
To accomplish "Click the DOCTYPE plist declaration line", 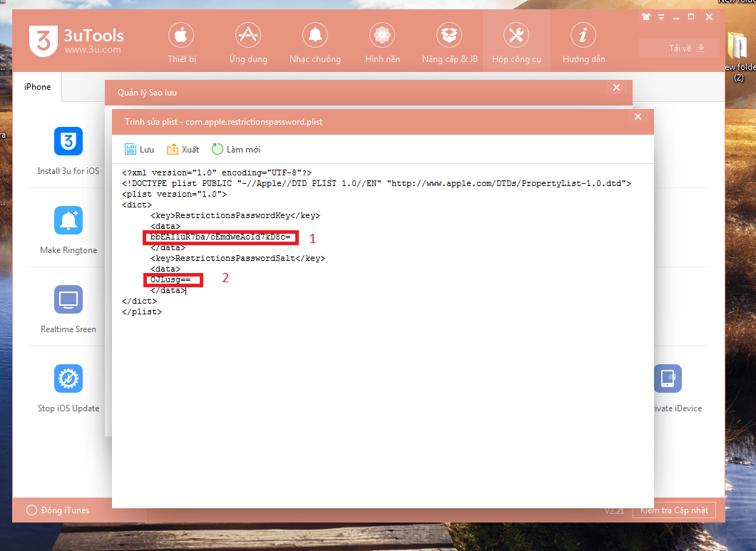I will pos(377,183).
